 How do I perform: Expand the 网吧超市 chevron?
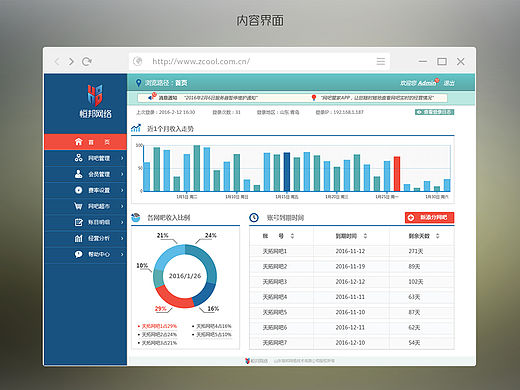click(x=122, y=206)
